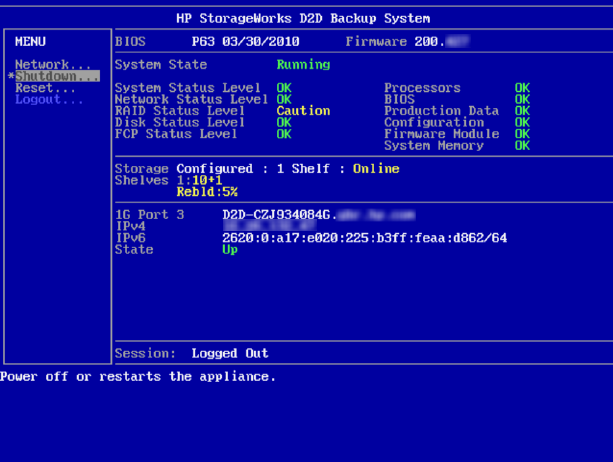Click the Production Data label
The image size is (613, 462).
[x=441, y=111]
